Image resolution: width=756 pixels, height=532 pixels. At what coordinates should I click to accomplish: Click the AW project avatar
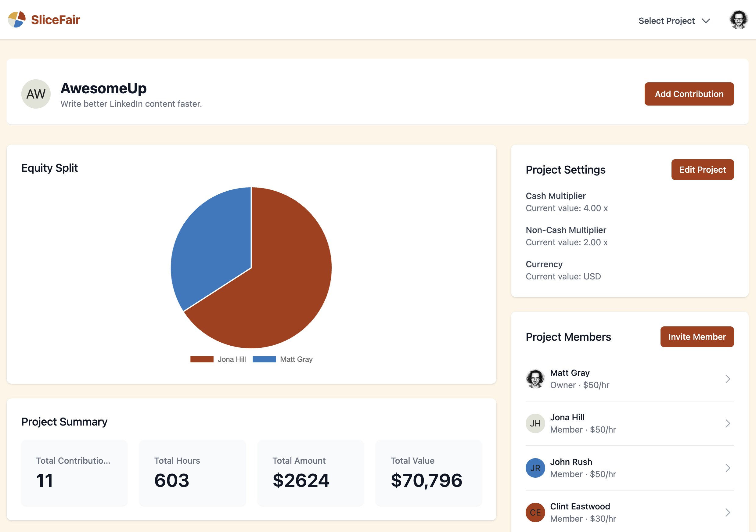click(x=36, y=94)
